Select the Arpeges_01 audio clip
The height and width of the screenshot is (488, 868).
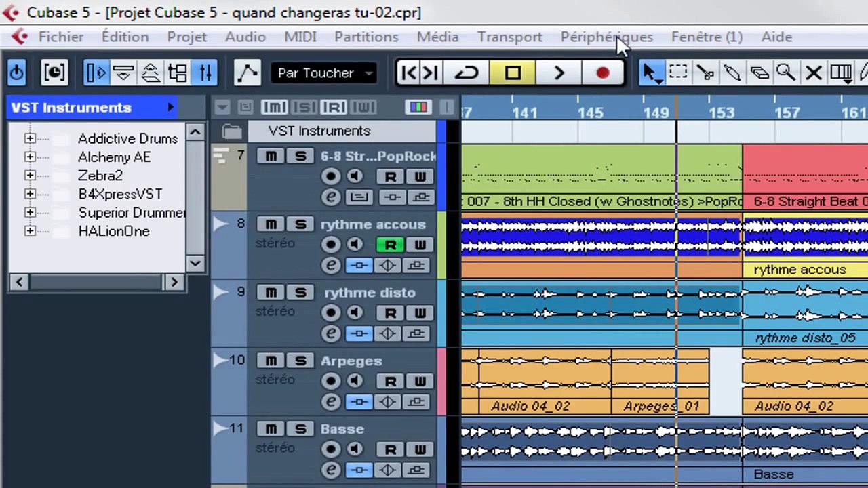click(x=660, y=382)
